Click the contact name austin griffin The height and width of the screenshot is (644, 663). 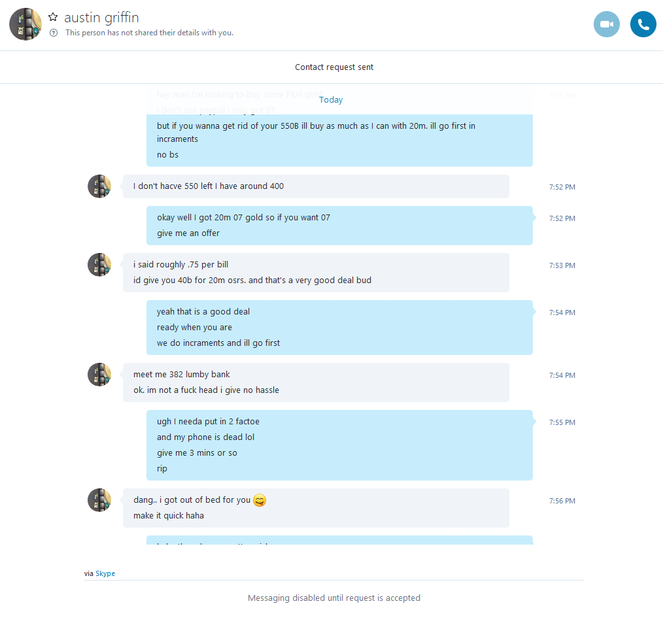point(101,18)
